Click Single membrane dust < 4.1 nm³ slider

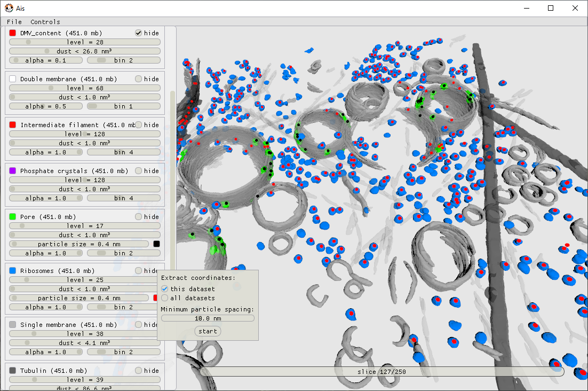[85, 342]
